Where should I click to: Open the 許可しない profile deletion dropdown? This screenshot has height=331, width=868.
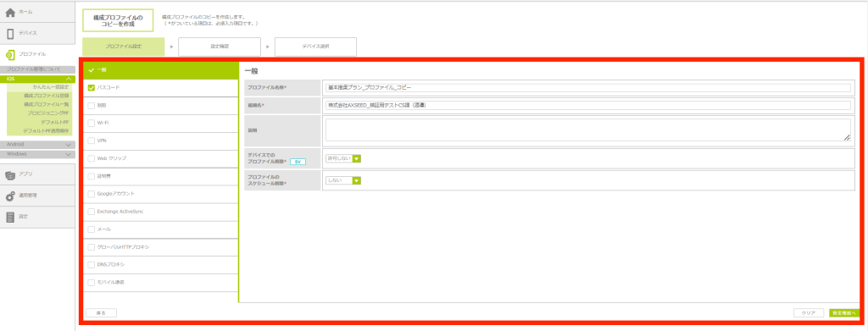click(343, 158)
